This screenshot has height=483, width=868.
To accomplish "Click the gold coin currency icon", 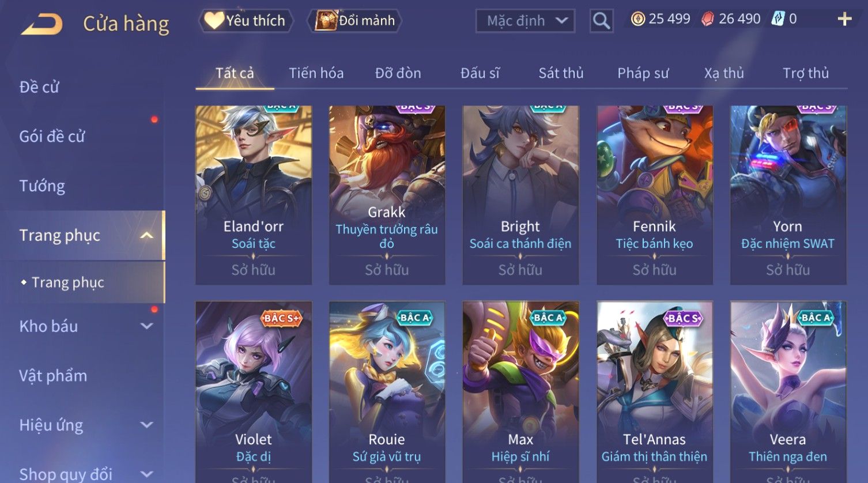I will (638, 20).
